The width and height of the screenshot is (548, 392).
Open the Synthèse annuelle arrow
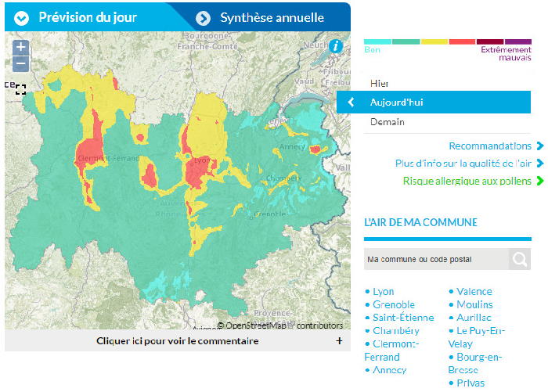click(204, 18)
